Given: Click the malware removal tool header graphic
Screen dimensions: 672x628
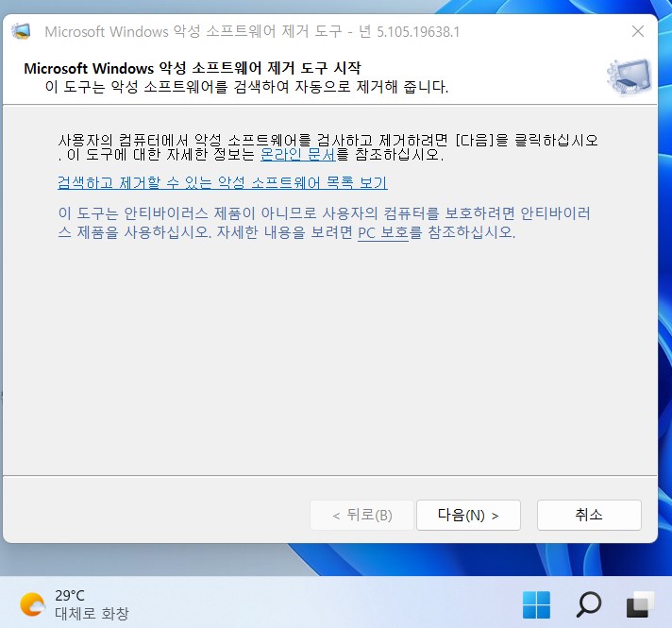Looking at the screenshot, I should coord(630,77).
